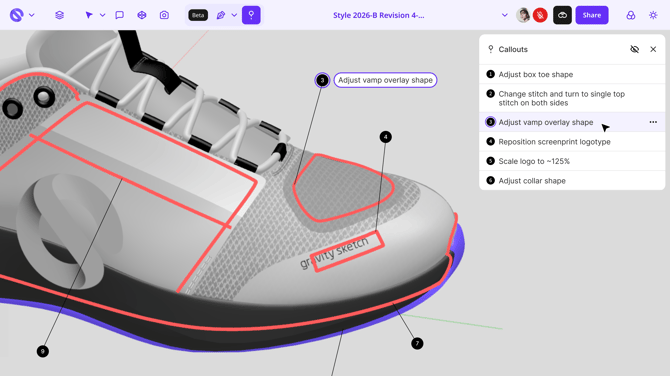Hide callouts with crossed-eye icon
Screen dimensions: 670x376
tap(635, 49)
